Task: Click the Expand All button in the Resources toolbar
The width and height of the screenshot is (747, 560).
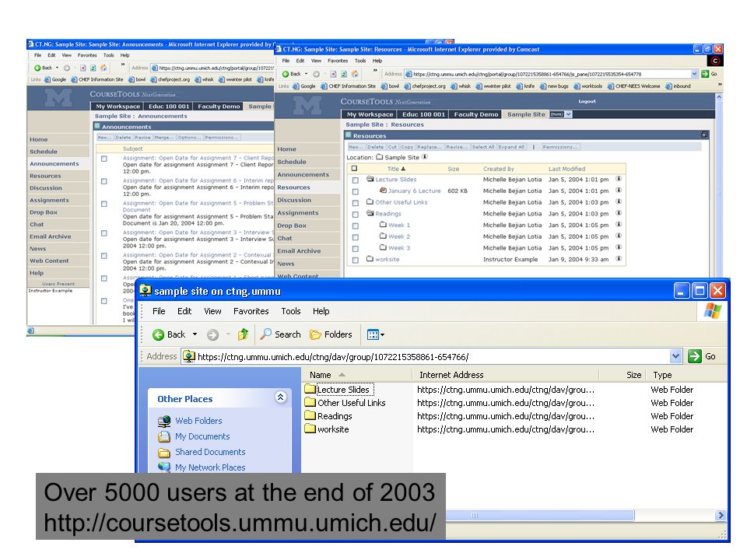Action: point(511,147)
